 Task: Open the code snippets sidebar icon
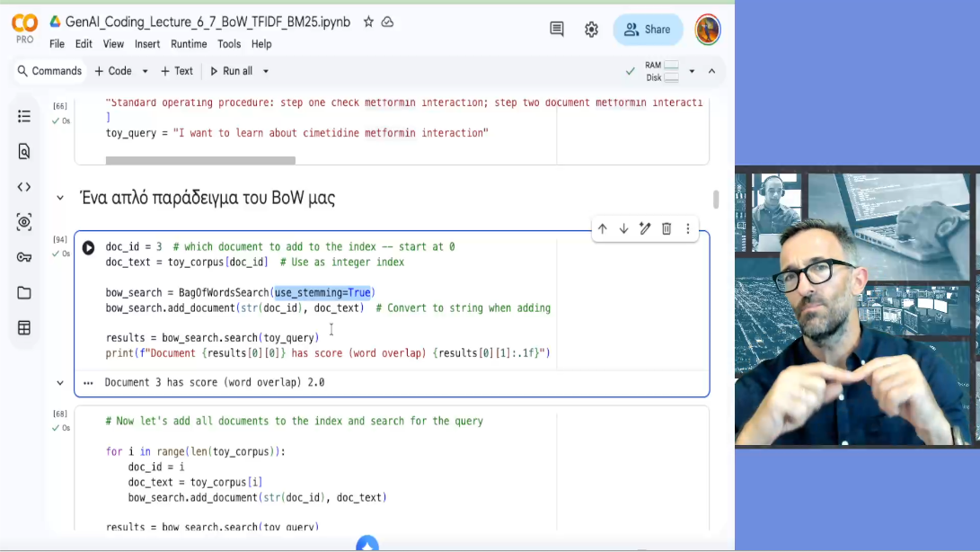[x=24, y=187]
